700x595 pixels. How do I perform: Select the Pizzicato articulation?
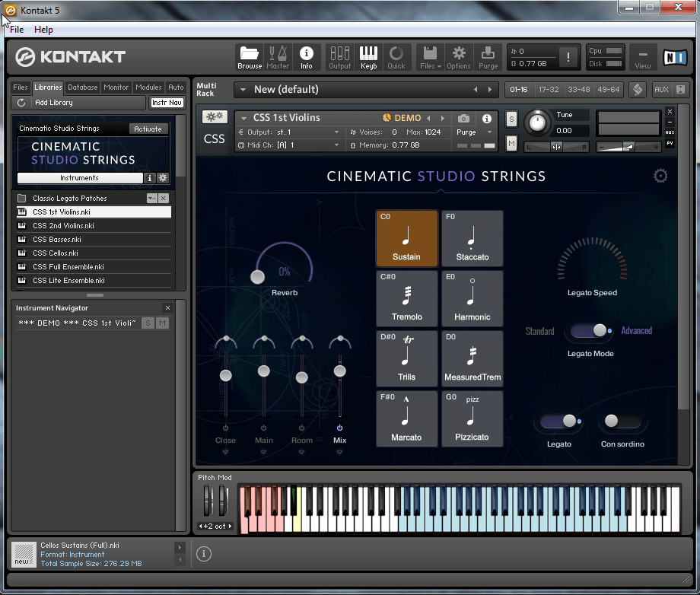[472, 418]
